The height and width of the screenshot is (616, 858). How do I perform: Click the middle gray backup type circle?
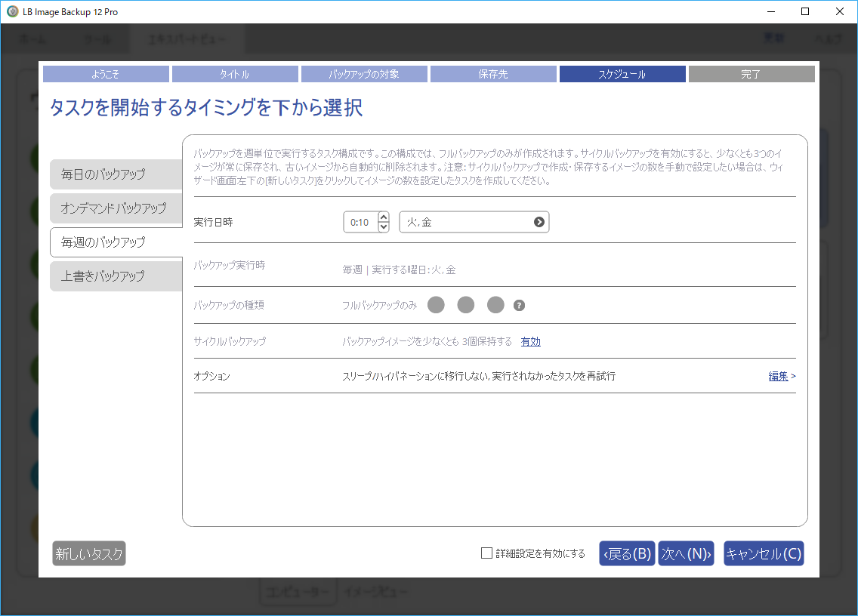click(x=466, y=305)
